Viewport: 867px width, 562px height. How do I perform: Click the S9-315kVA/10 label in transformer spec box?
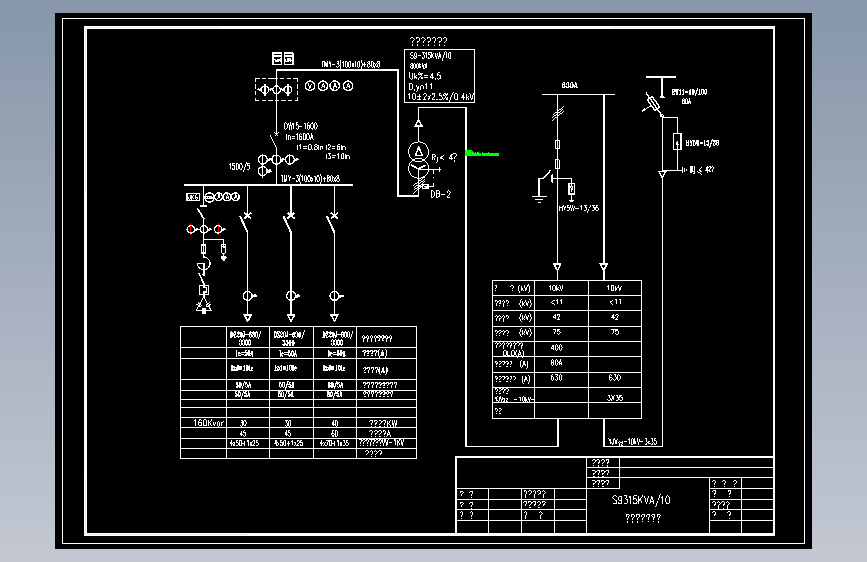click(x=430, y=56)
